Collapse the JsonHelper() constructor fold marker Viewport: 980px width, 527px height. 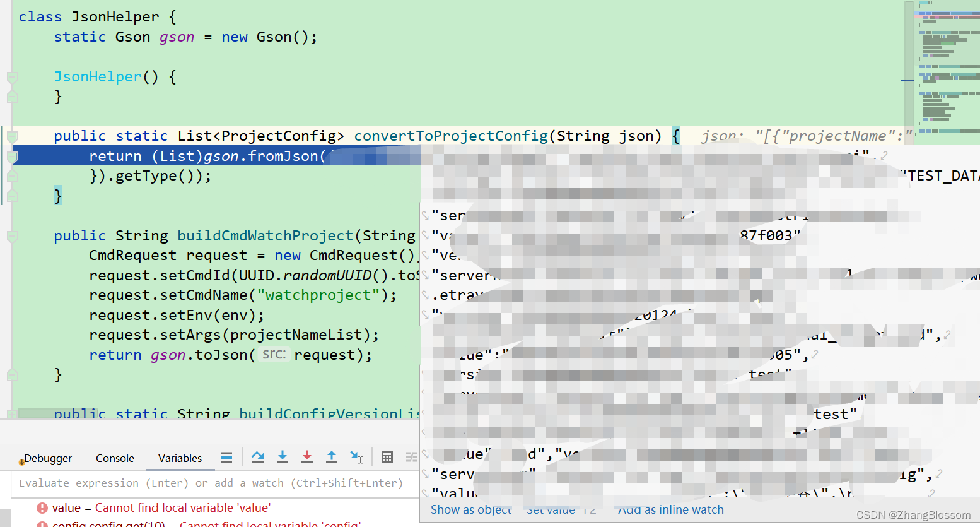click(12, 77)
